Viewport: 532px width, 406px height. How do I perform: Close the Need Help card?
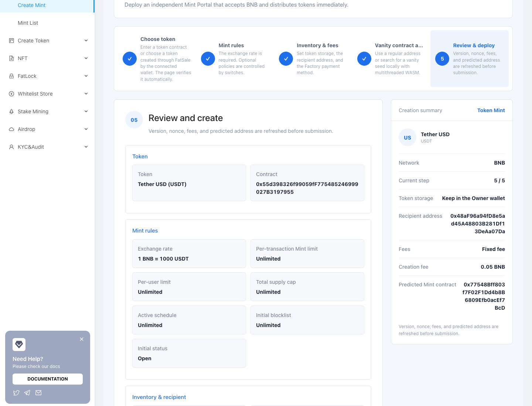click(82, 339)
